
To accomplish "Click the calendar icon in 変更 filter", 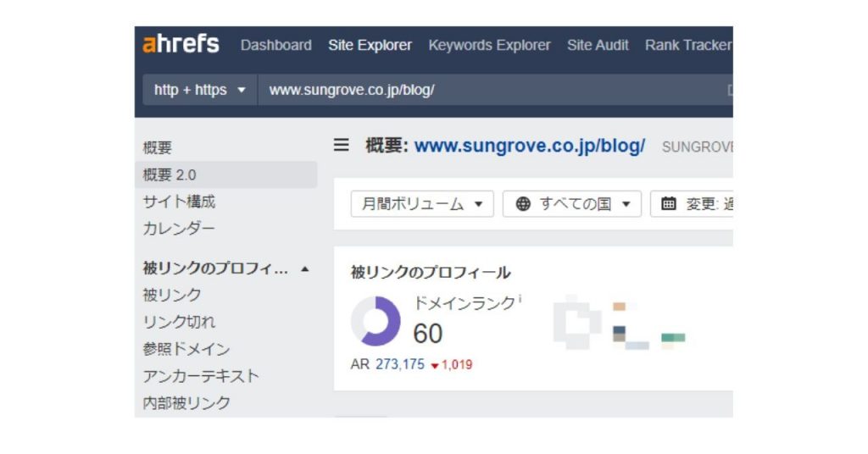I will (x=668, y=203).
